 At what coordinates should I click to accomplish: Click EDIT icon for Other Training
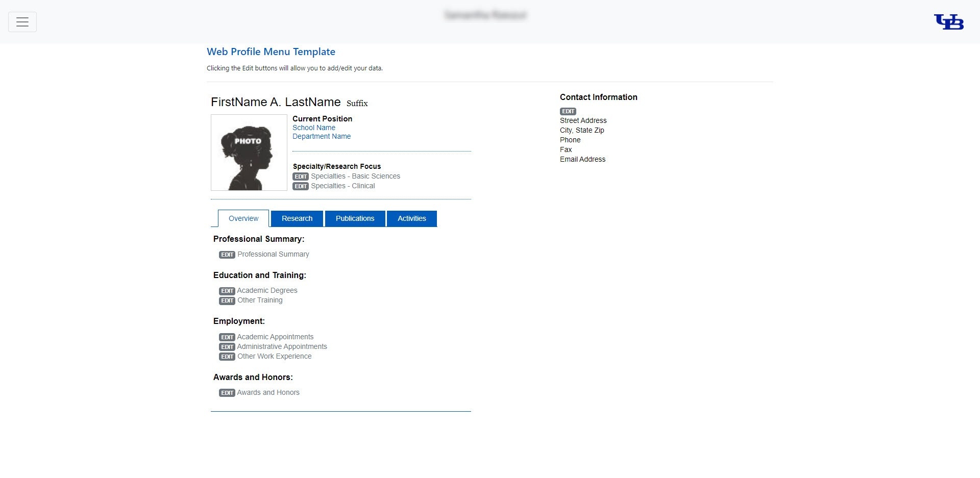(x=227, y=300)
